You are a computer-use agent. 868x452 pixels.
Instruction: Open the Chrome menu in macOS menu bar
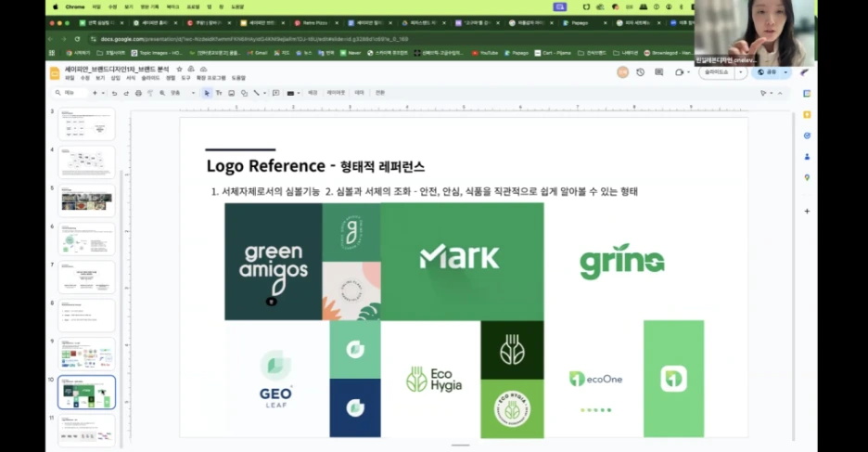pos(75,7)
